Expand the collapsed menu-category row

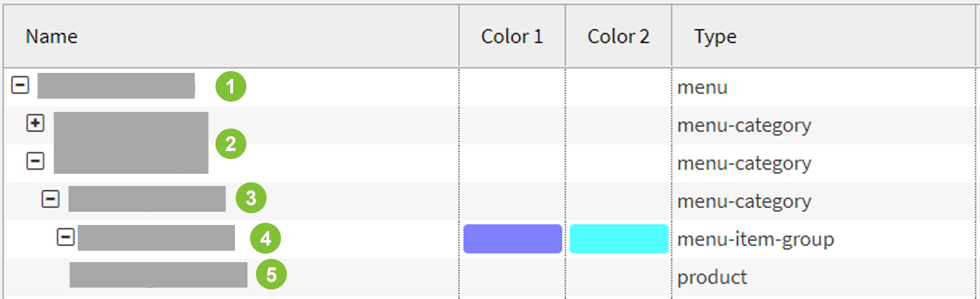click(35, 123)
